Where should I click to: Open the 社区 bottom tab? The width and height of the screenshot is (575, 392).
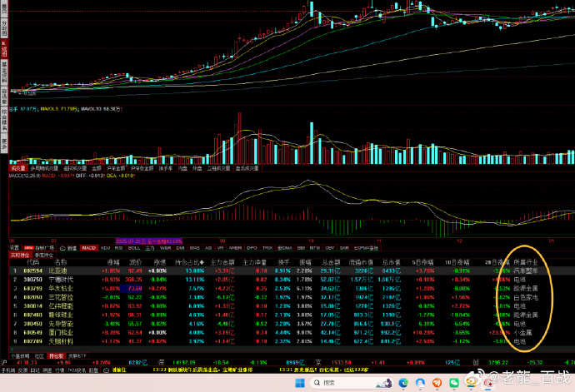[x=39, y=356]
